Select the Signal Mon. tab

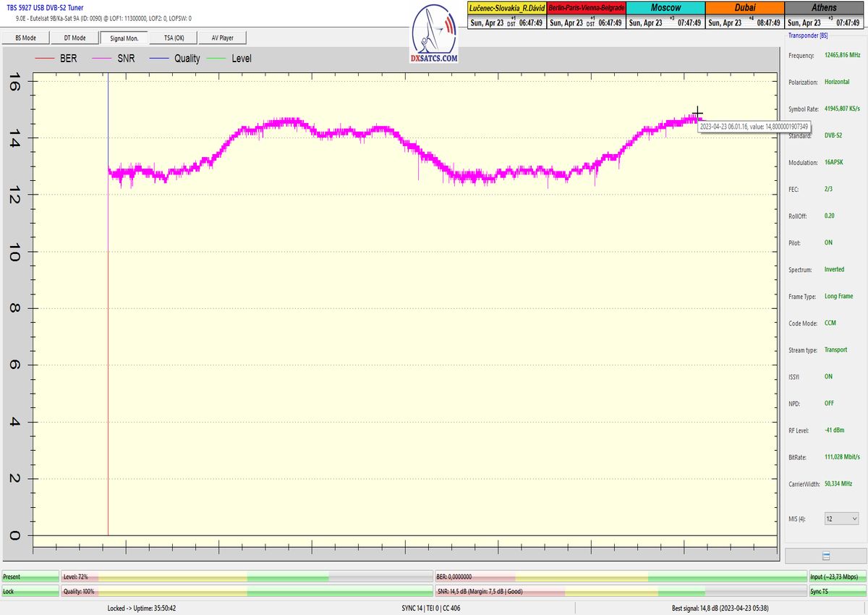[124, 38]
